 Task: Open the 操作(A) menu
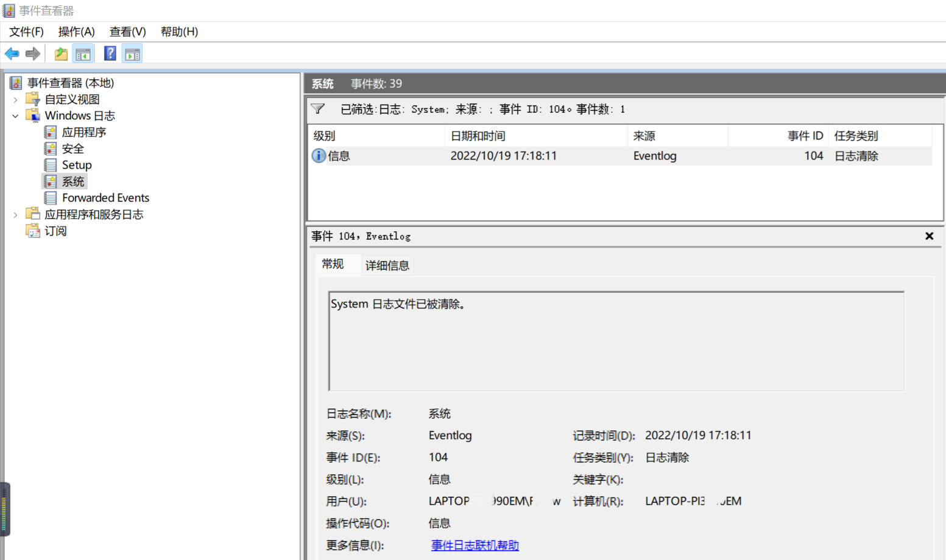click(x=76, y=31)
